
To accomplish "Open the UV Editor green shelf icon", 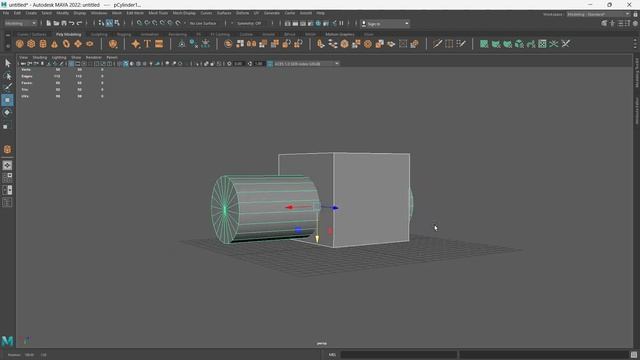I will pyautogui.click(x=484, y=44).
